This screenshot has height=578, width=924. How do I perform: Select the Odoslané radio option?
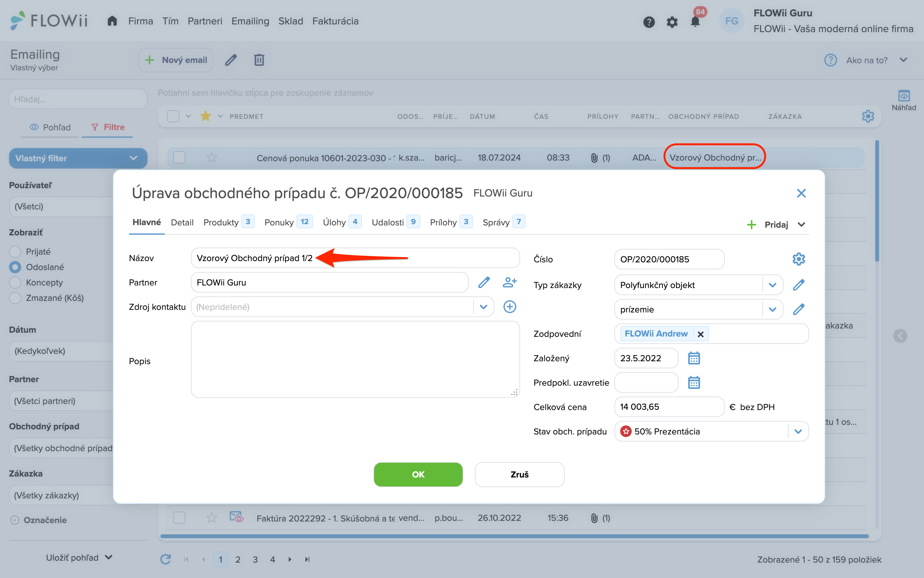pos(15,267)
